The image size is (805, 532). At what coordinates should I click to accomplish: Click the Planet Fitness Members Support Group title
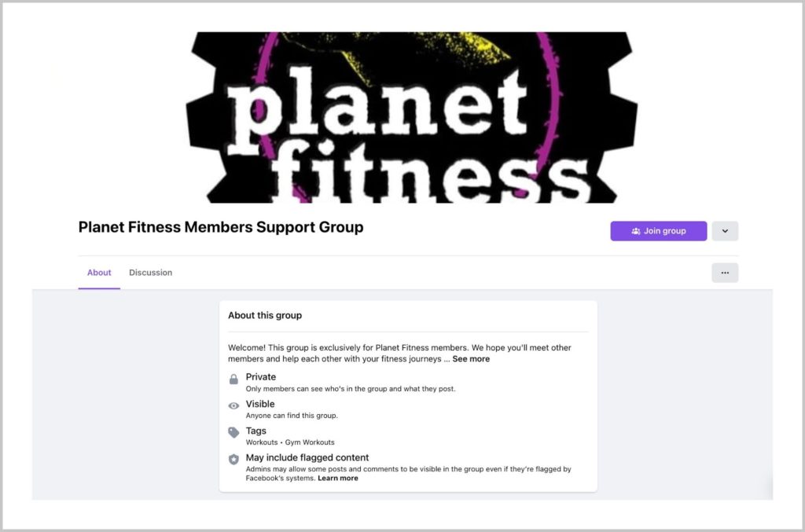[x=221, y=228]
